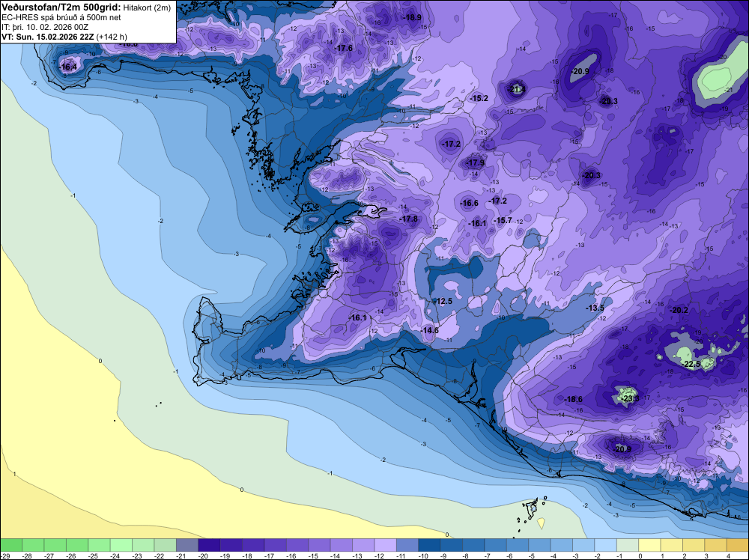Select the dark blue legend swatch above -10
This screenshot has width=749, height=560.
(429, 545)
